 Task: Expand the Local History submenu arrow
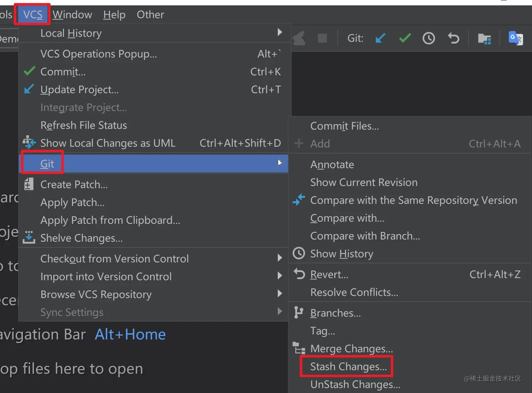tap(280, 32)
